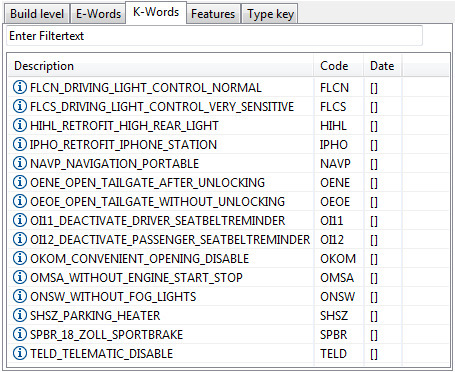Click info icon for SPBR_18_ZOLL_SPORTBRAKE

click(20, 334)
